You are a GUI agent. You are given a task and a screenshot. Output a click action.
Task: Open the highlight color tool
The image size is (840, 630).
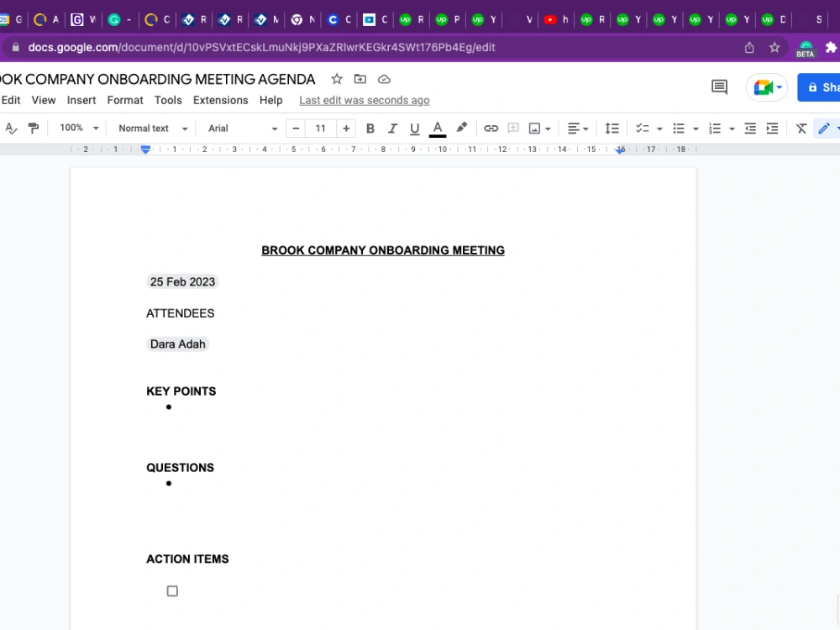pyautogui.click(x=461, y=128)
